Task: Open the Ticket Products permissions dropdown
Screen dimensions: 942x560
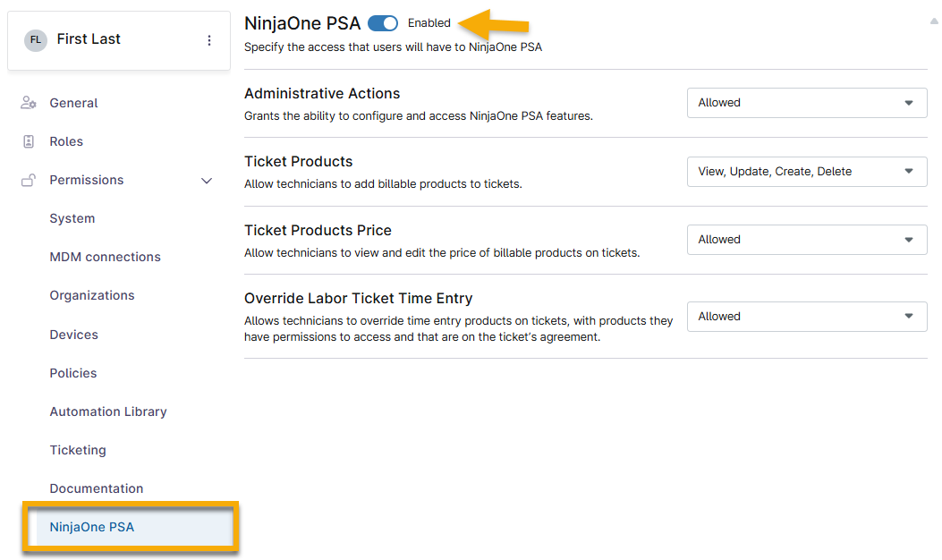Action: point(806,172)
